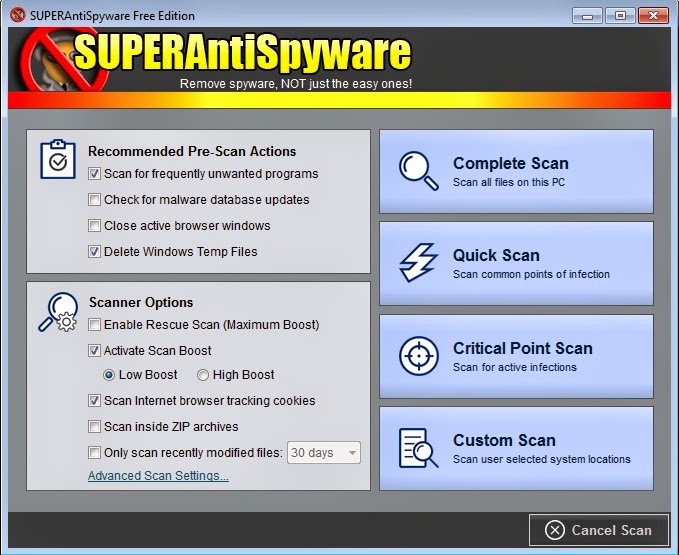The height and width of the screenshot is (555, 679).
Task: Click the 'Scan all files on this PC' text
Action: pos(509,182)
